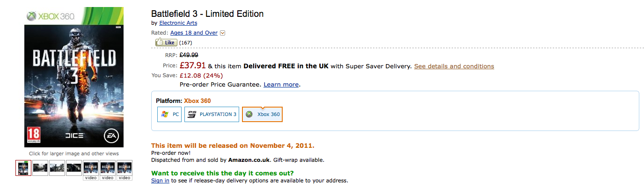Play the first video thumbnail
Image resolution: width=644 pixels, height=196 pixels.
click(x=91, y=169)
